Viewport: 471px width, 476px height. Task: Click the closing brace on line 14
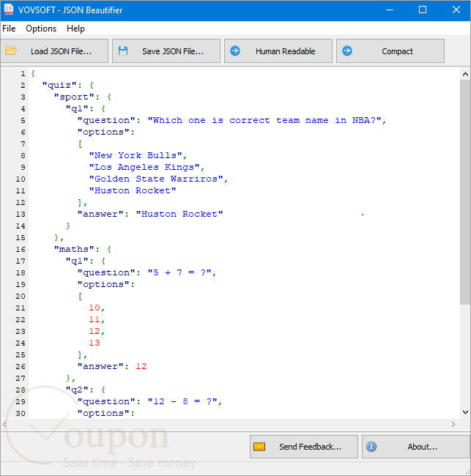point(68,226)
